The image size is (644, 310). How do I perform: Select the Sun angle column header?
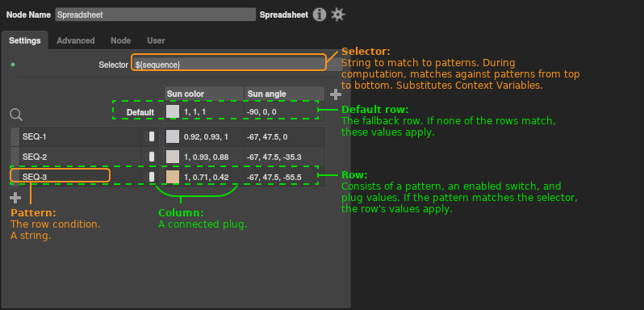284,94
